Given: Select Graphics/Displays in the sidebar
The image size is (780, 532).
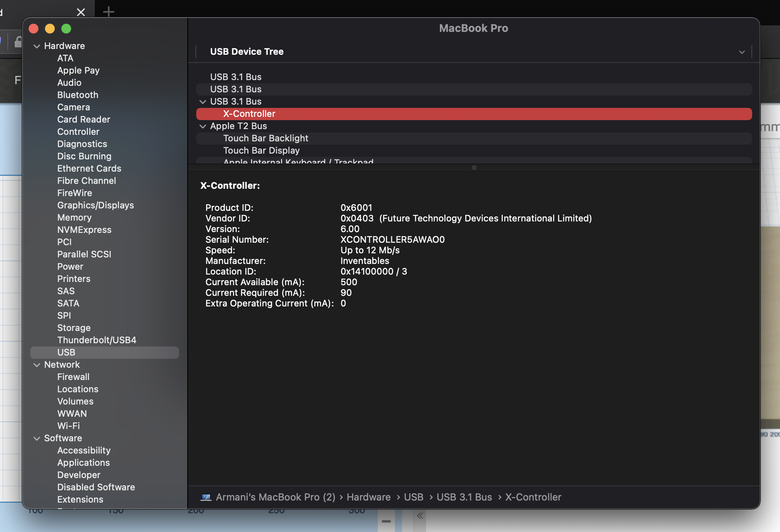Looking at the screenshot, I should coord(96,206).
